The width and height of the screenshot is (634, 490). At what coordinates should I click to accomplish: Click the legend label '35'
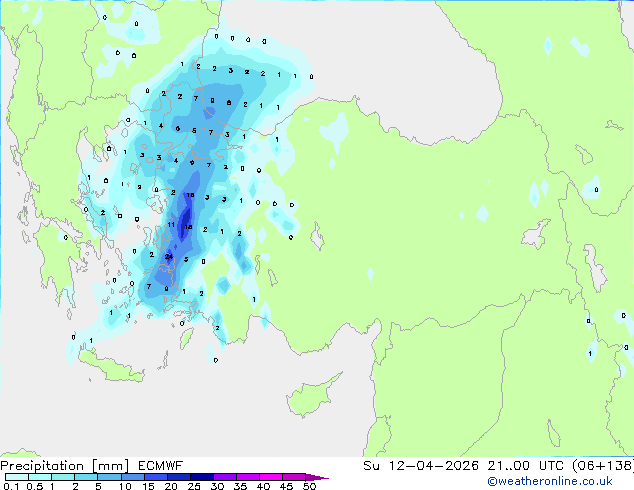pyautogui.click(x=240, y=486)
